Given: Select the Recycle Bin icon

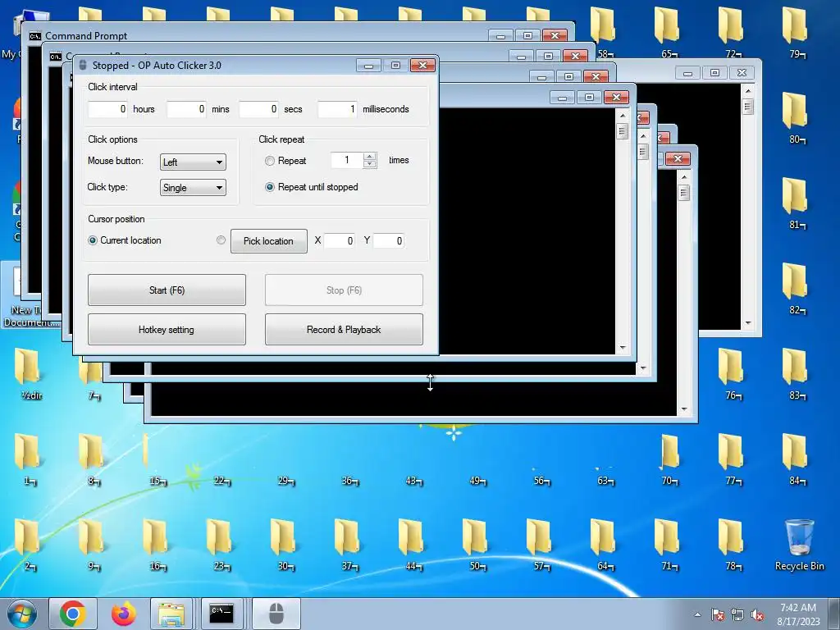Looking at the screenshot, I should click(x=799, y=545).
